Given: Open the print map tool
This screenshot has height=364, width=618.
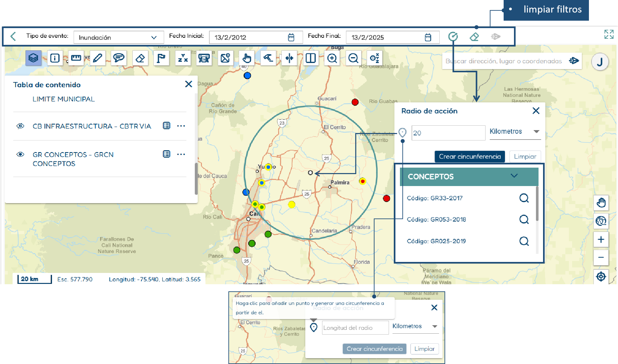Looking at the screenshot, I should pyautogui.click(x=204, y=58).
